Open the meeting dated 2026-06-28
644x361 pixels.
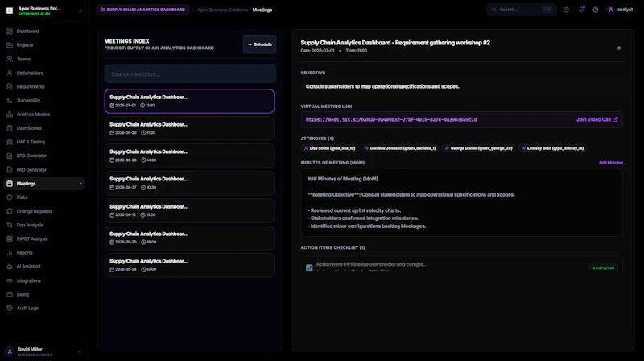(189, 156)
